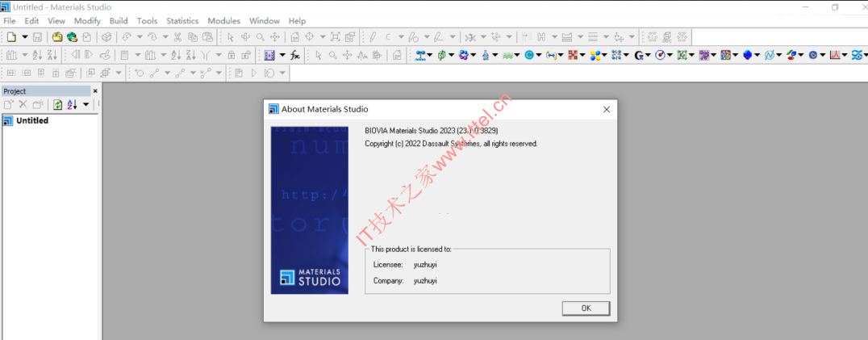Open the Build menu
The image size is (868, 340).
pyautogui.click(x=119, y=20)
